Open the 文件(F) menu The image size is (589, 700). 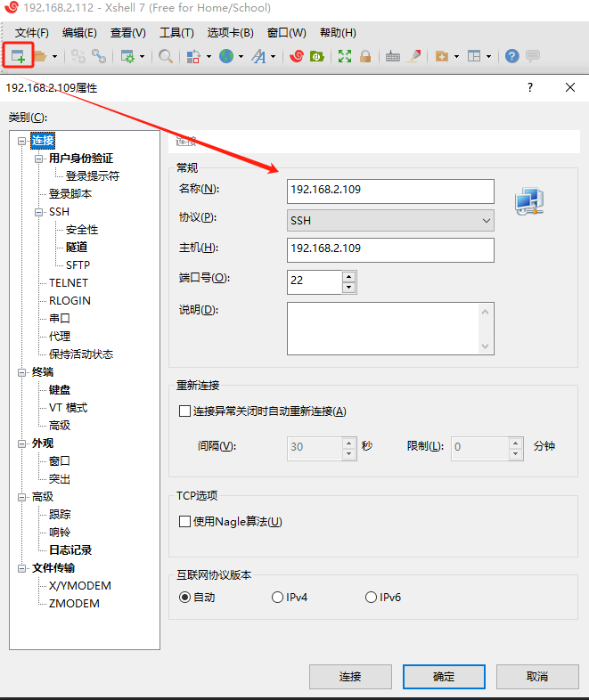pyautogui.click(x=32, y=33)
